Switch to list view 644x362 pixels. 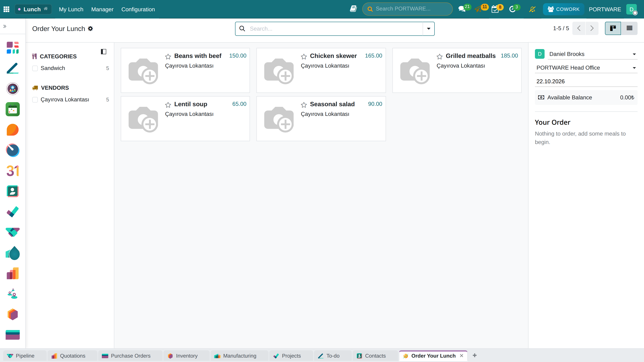(x=629, y=28)
